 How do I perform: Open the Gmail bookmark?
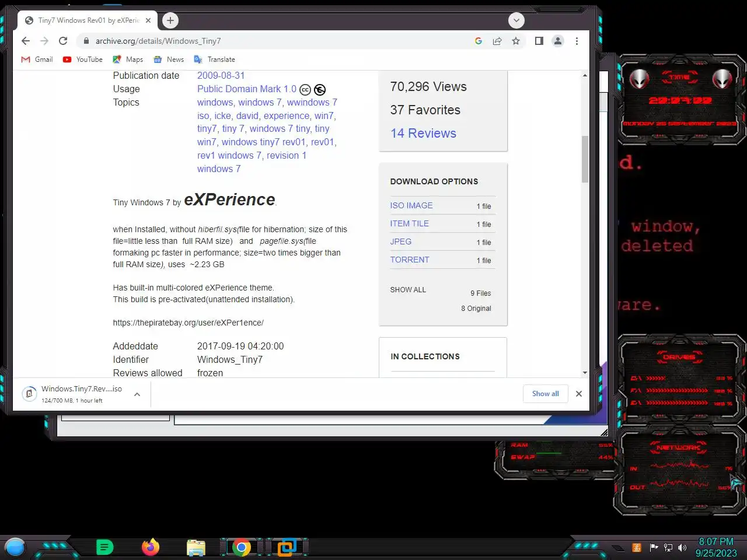[37, 60]
